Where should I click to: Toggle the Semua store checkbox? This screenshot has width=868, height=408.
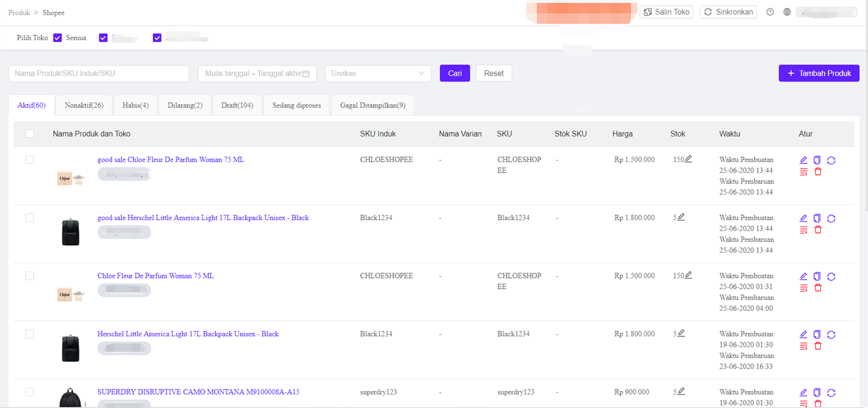pos(58,38)
